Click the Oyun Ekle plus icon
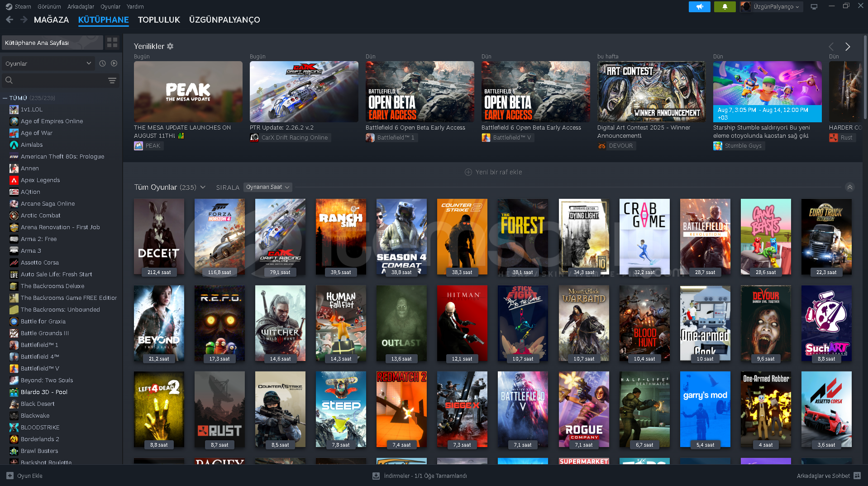This screenshot has height=486, width=868. click(x=10, y=476)
